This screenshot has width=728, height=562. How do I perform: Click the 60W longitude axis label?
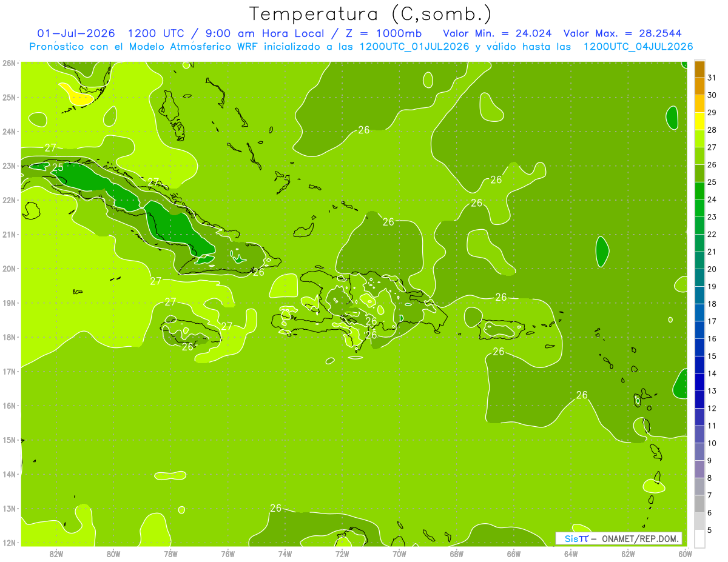pos(685,554)
